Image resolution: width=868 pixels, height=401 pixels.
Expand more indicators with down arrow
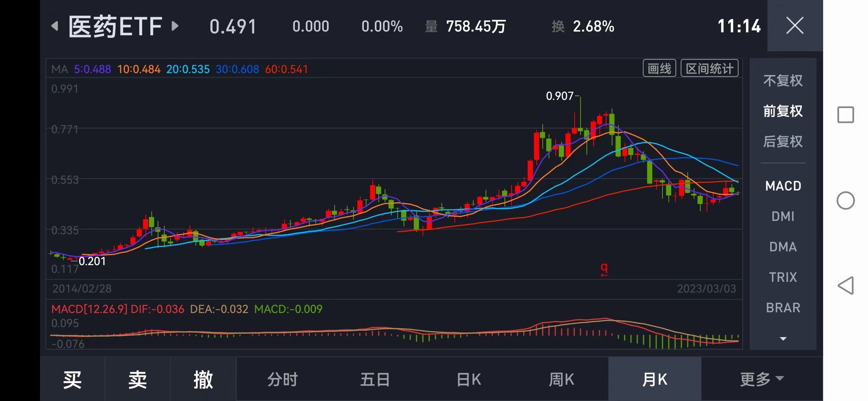(783, 339)
